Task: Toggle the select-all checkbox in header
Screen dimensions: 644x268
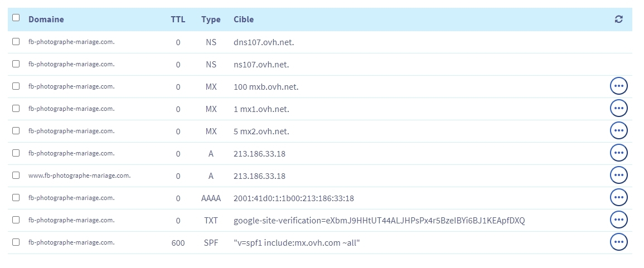Action: point(16,18)
